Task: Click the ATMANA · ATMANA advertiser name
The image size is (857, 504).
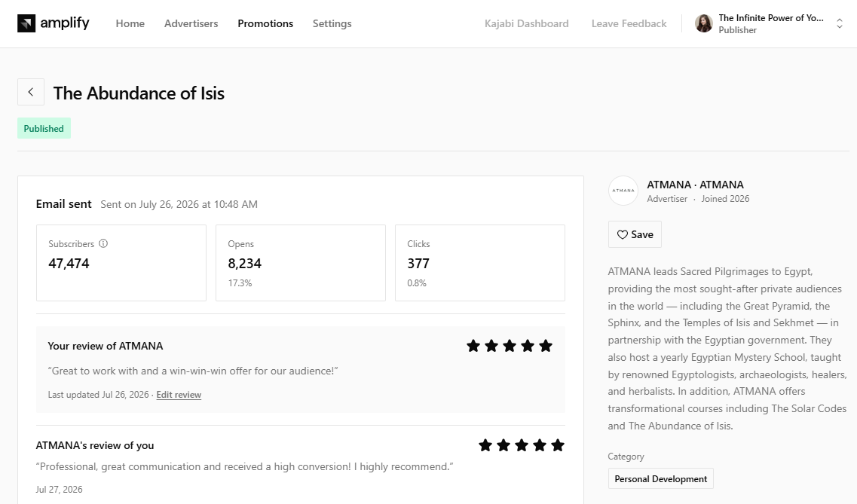Action: 695,185
